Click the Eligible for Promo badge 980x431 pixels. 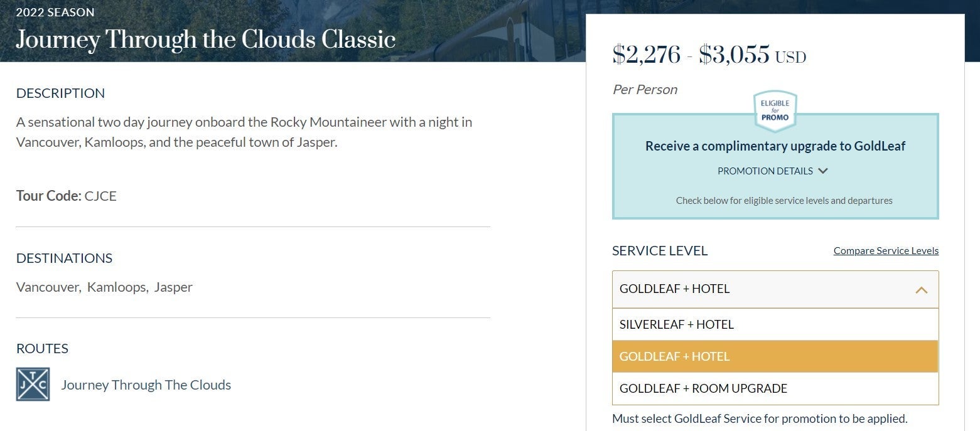click(x=775, y=111)
